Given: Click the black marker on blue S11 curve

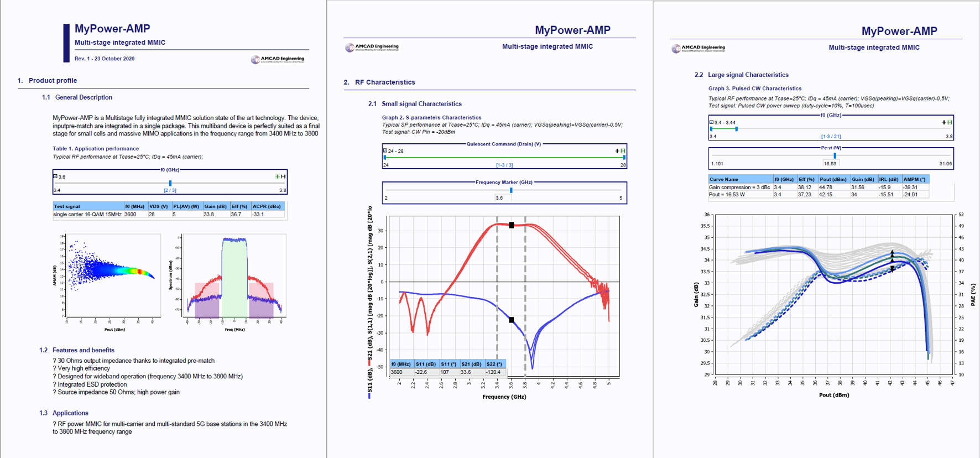Looking at the screenshot, I should coord(512,320).
